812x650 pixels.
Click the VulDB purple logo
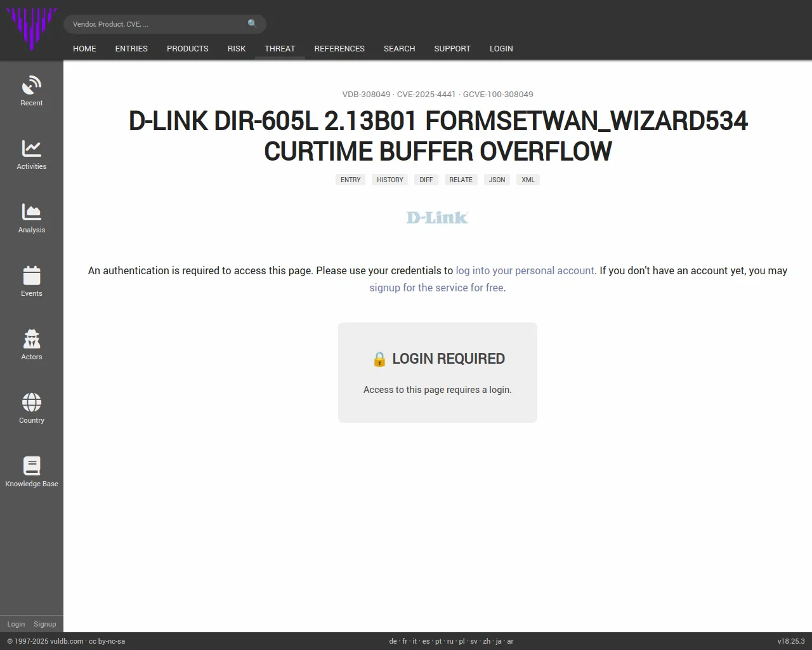coord(32,29)
